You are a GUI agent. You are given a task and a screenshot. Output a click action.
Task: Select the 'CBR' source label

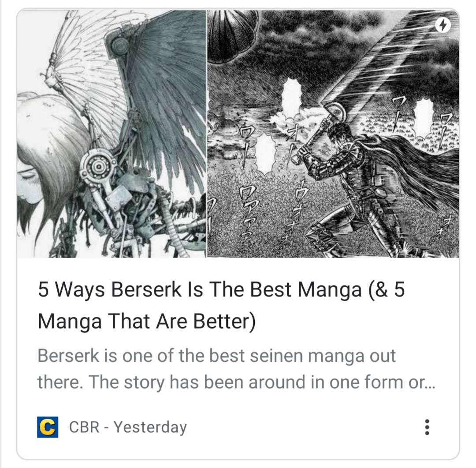pyautogui.click(x=84, y=427)
